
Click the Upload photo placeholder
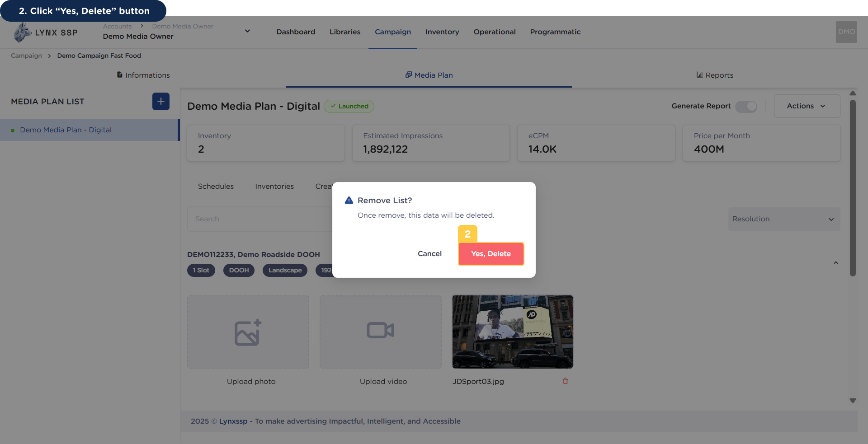click(248, 332)
